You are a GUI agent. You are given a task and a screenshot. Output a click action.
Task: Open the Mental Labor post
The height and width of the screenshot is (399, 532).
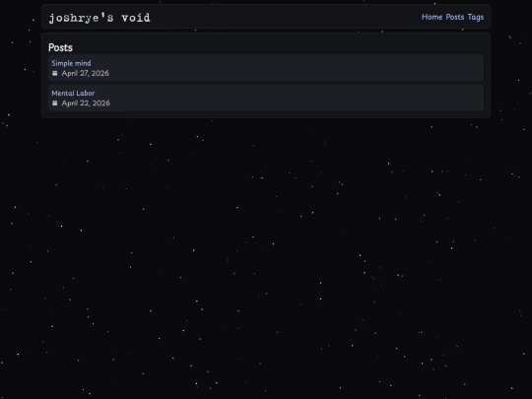(73, 93)
